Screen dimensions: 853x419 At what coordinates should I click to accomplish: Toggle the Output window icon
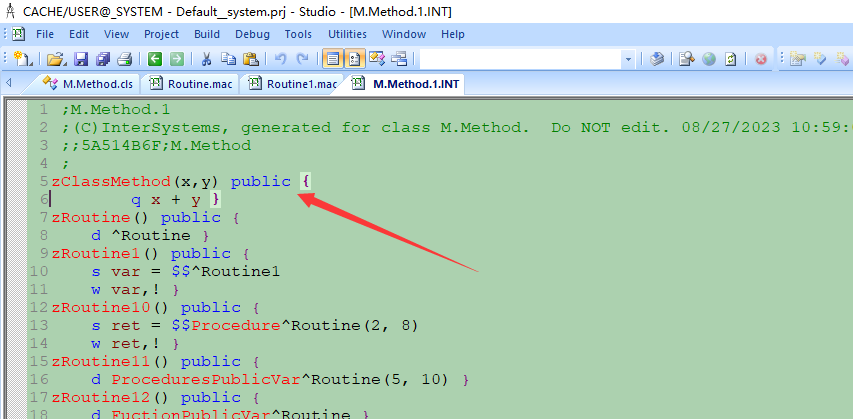pyautogui.click(x=376, y=59)
